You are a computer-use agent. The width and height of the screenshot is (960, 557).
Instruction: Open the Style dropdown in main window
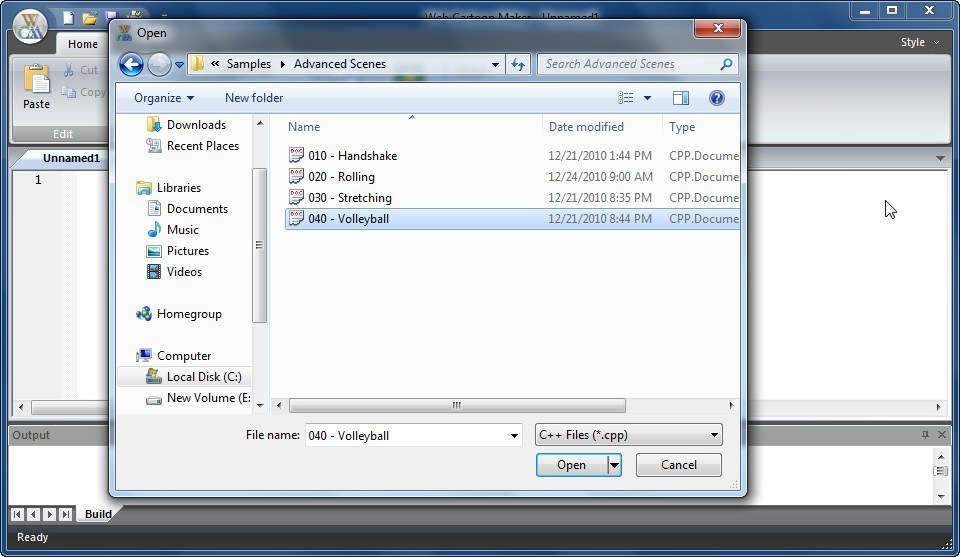pyautogui.click(x=920, y=42)
